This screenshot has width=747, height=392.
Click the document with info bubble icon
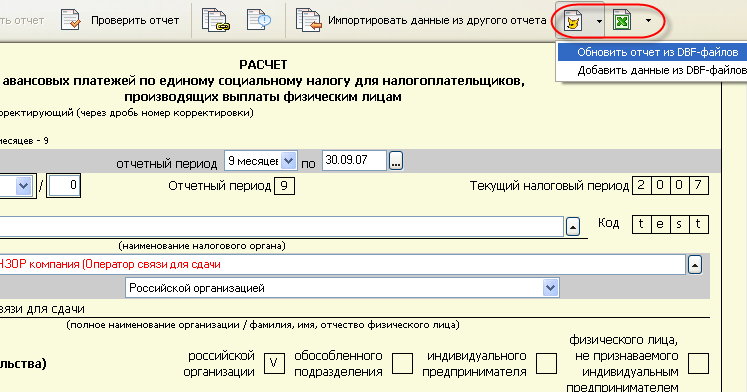tap(259, 20)
